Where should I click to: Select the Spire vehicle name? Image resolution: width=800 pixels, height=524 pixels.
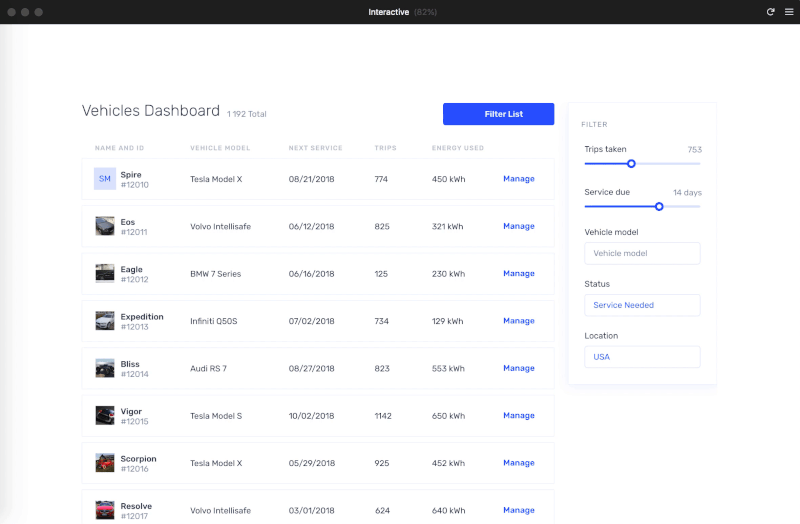click(131, 174)
